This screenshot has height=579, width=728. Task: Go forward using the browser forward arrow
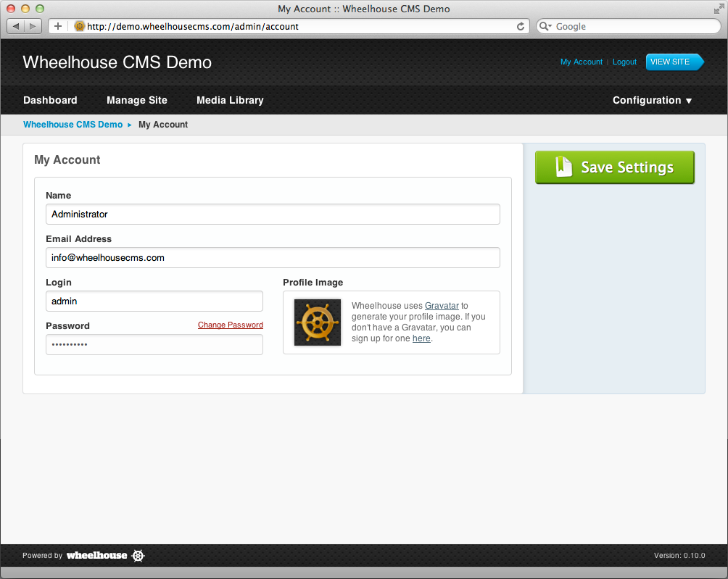click(x=33, y=26)
